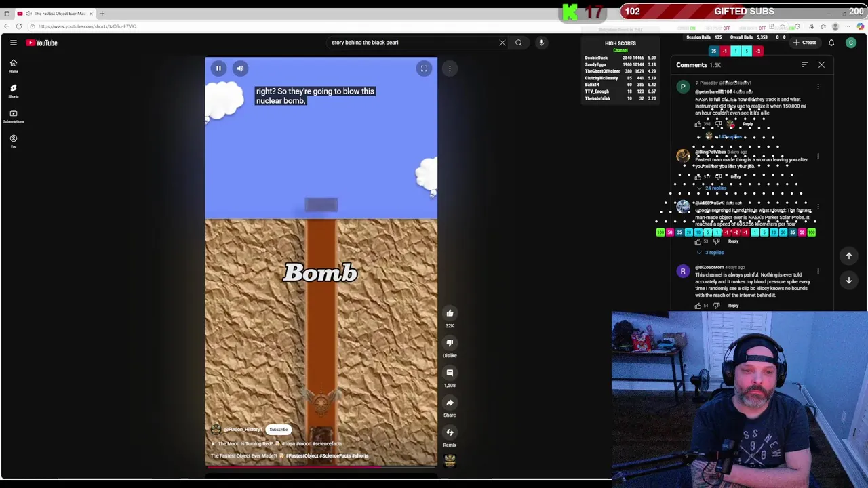Click the Create button
The height and width of the screenshot is (488, 868).
805,43
